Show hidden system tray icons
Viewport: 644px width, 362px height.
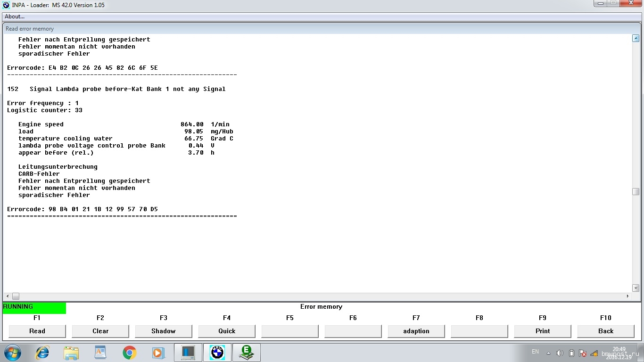pos(548,353)
